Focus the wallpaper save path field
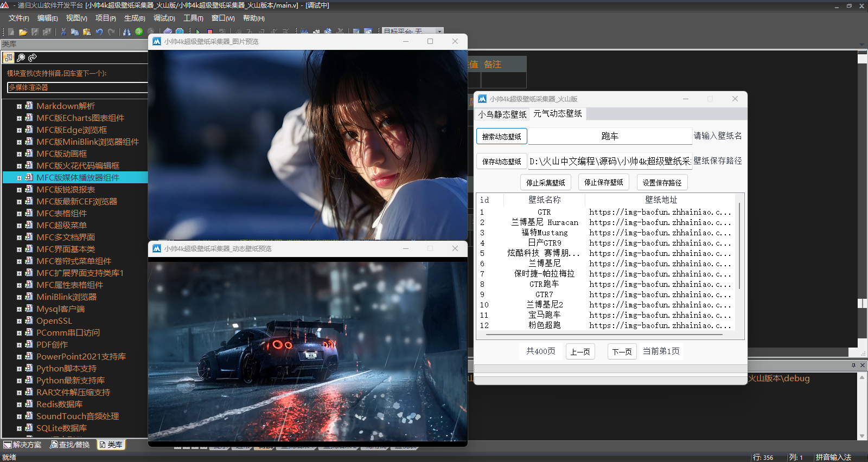Screen dimensions: 868x462 [610, 161]
